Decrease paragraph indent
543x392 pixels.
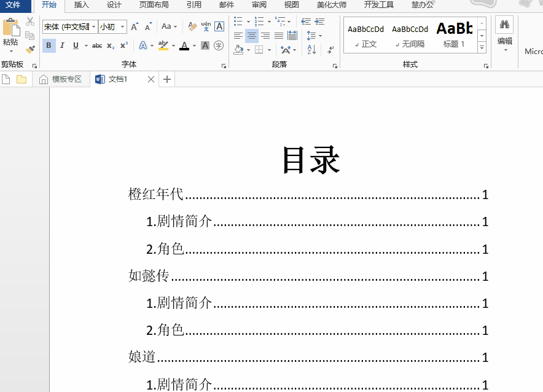click(306, 22)
